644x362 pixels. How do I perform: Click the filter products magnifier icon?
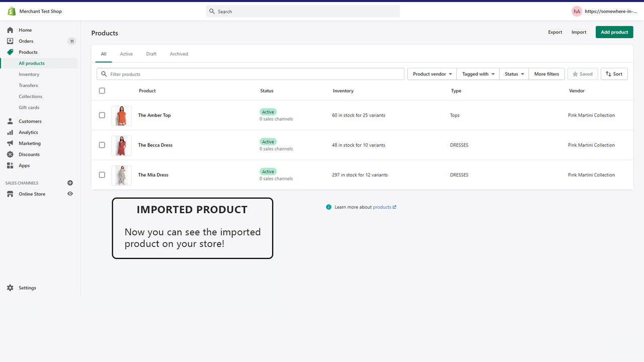click(104, 74)
